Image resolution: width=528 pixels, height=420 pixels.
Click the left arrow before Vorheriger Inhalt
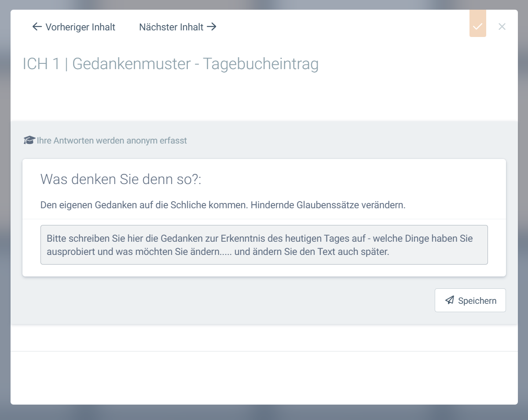click(37, 27)
